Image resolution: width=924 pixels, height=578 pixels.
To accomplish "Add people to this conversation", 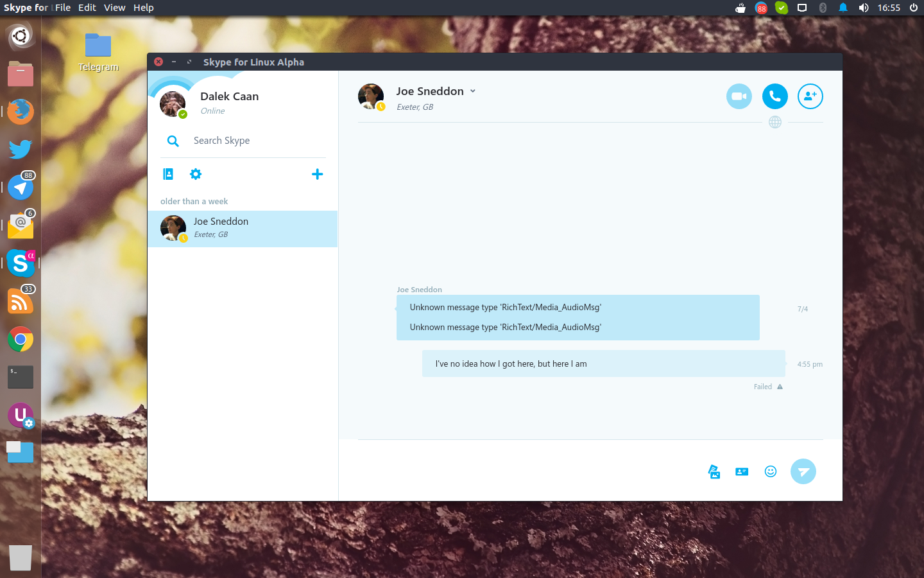I will click(x=810, y=96).
